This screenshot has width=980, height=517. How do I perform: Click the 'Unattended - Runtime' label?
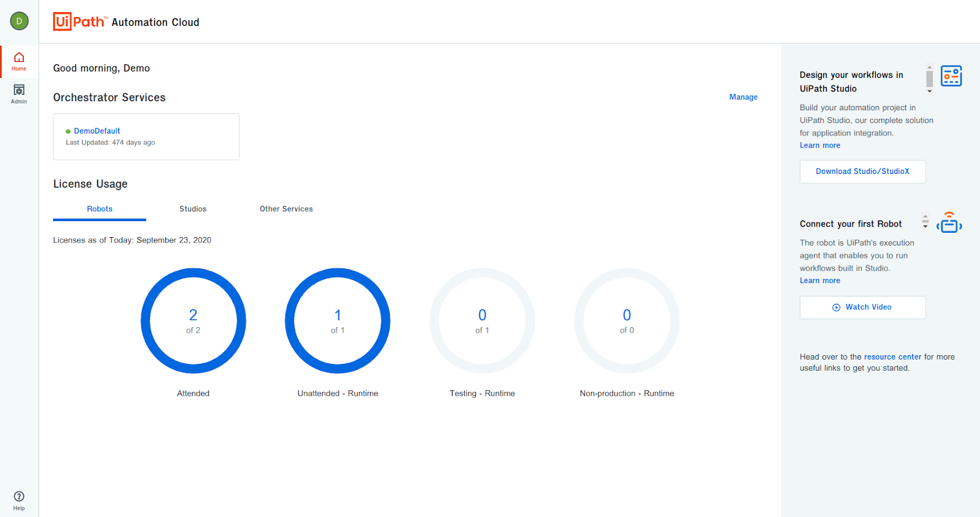[337, 393]
